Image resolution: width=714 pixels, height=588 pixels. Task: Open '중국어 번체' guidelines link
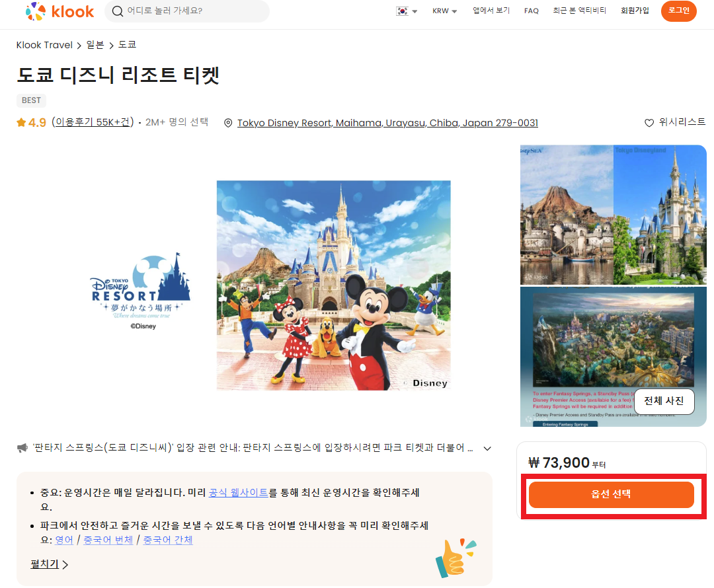tap(108, 540)
